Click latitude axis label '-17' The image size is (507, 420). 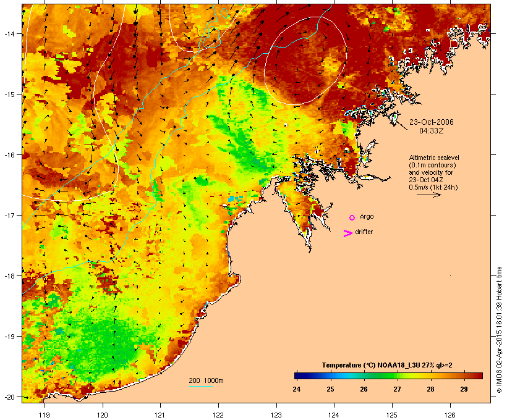pos(9,215)
